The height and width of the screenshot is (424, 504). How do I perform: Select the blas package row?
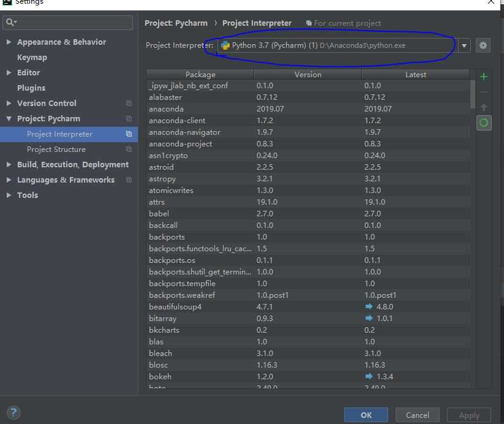click(308, 342)
